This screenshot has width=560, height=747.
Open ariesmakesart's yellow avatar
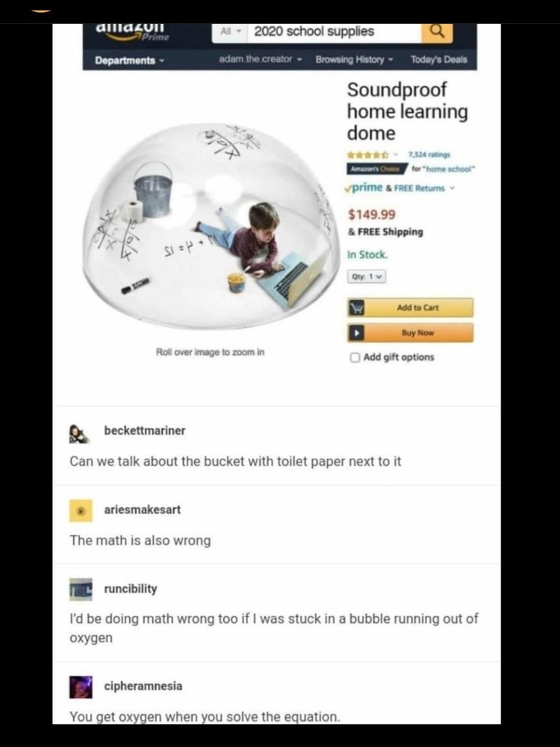(81, 511)
